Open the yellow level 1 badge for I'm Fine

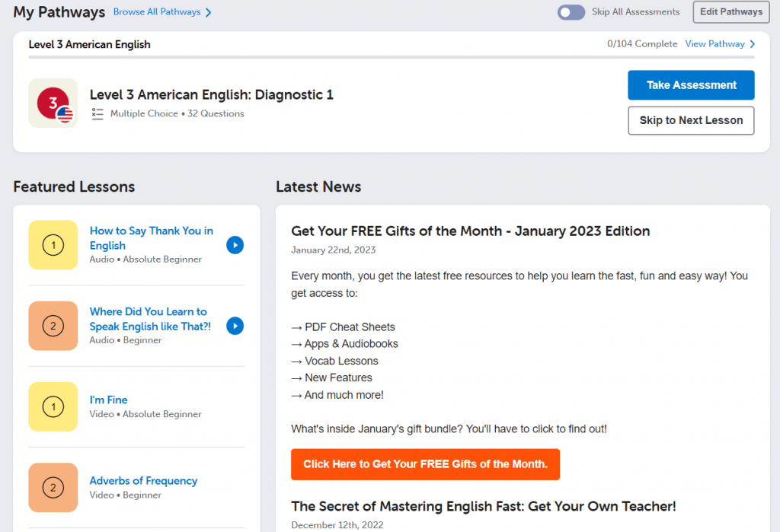pyautogui.click(x=53, y=406)
